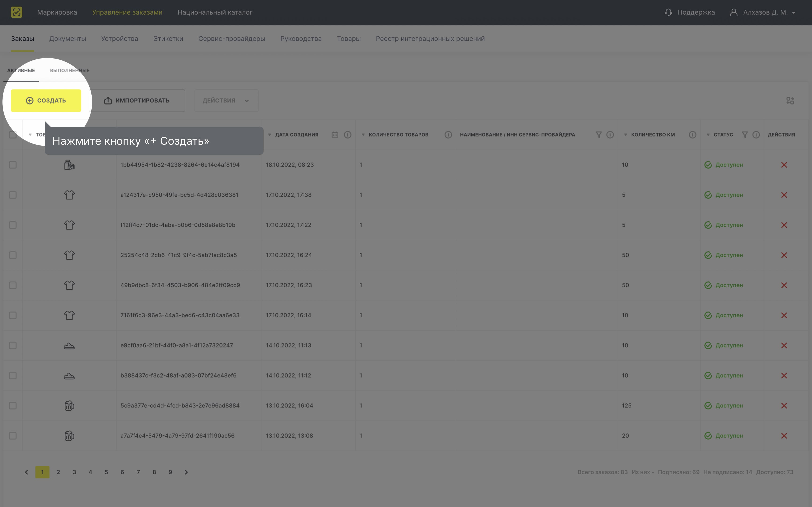Viewport: 812px width, 507px height.
Task: Check the row for order a124317e-c950
Action: [x=13, y=195]
